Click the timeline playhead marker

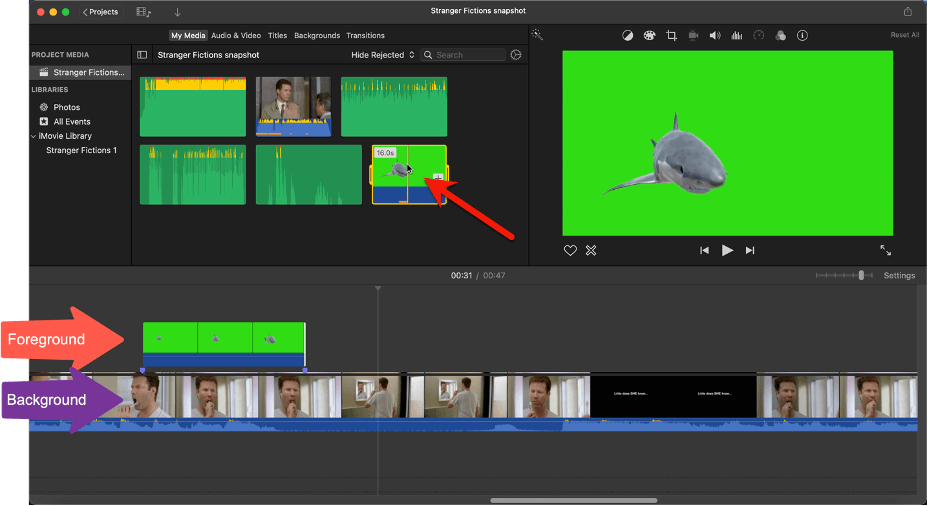point(378,289)
